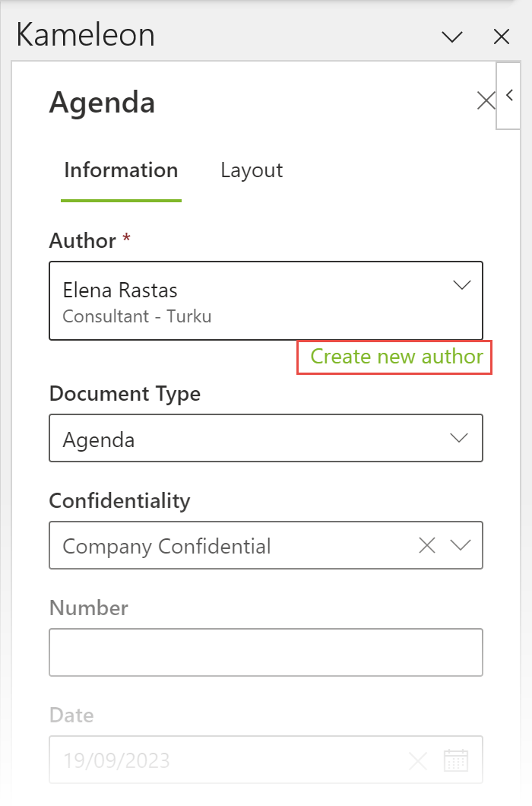This screenshot has width=532, height=806.
Task: Click the Company Confidential text in the field
Action: (x=167, y=546)
